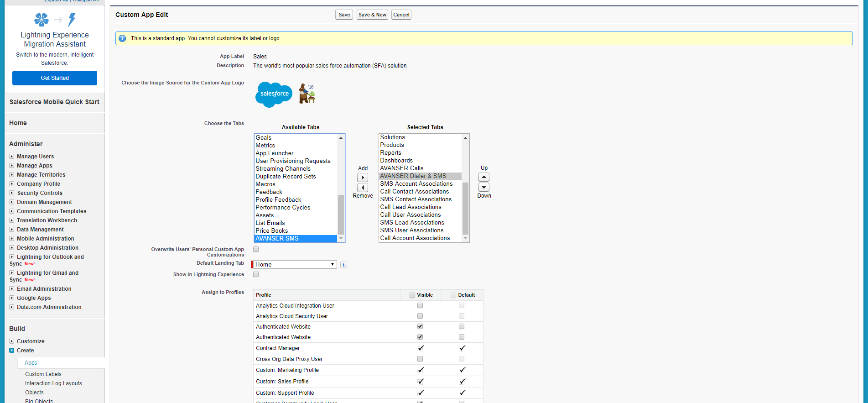
Task: Check Show in Lightning Experience box
Action: click(x=256, y=274)
